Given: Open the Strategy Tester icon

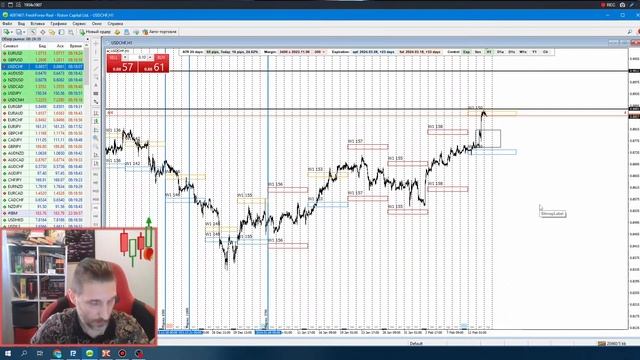Looking at the screenshot, I should click(x=71, y=32).
